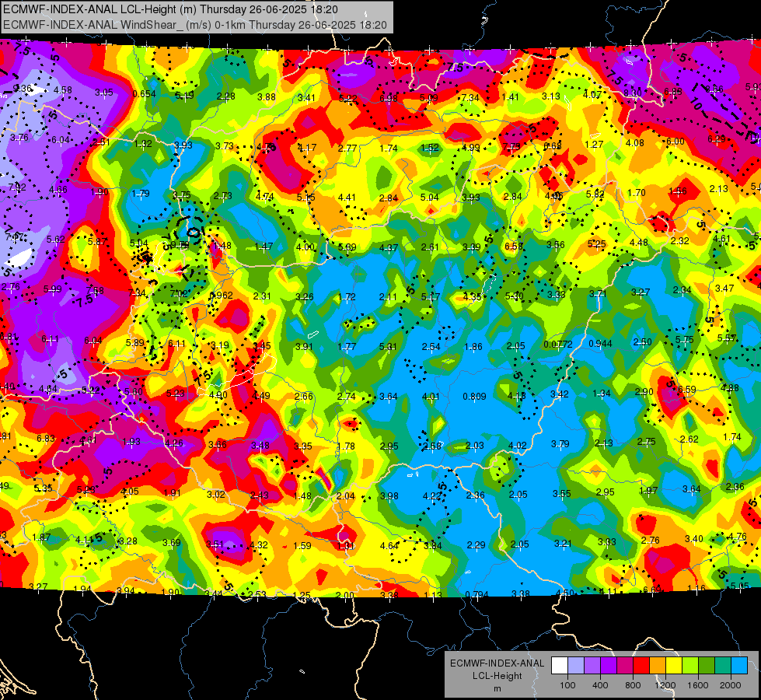The image size is (761, 700).
Task: Click the wind shear value 2.50
Action: pos(642,342)
